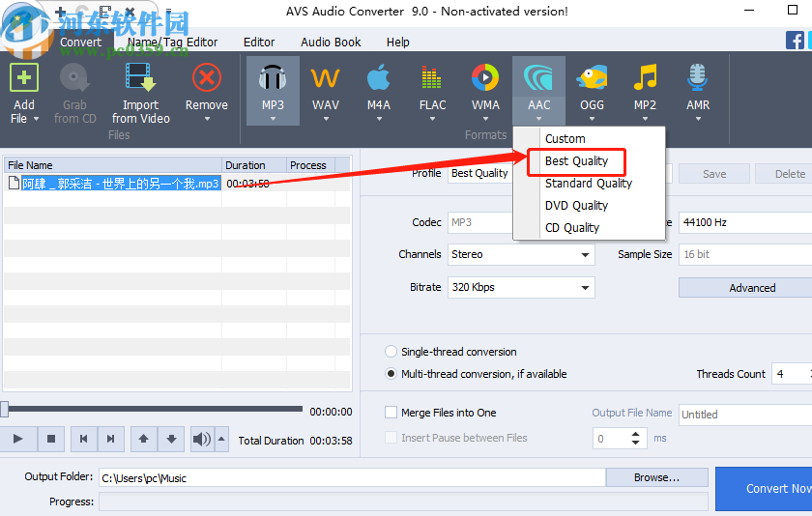Click the Remove files icon
This screenshot has height=516, width=812.
coord(207,78)
